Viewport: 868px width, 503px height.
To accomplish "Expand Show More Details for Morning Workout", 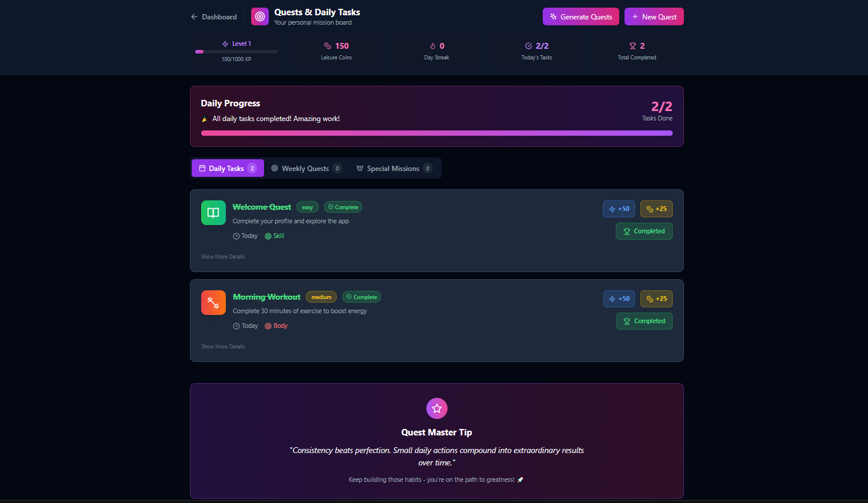I will 223,347.
